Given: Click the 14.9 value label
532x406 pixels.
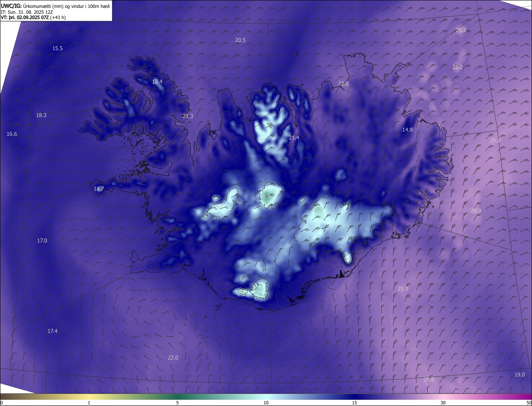Looking at the screenshot, I should [x=407, y=130].
